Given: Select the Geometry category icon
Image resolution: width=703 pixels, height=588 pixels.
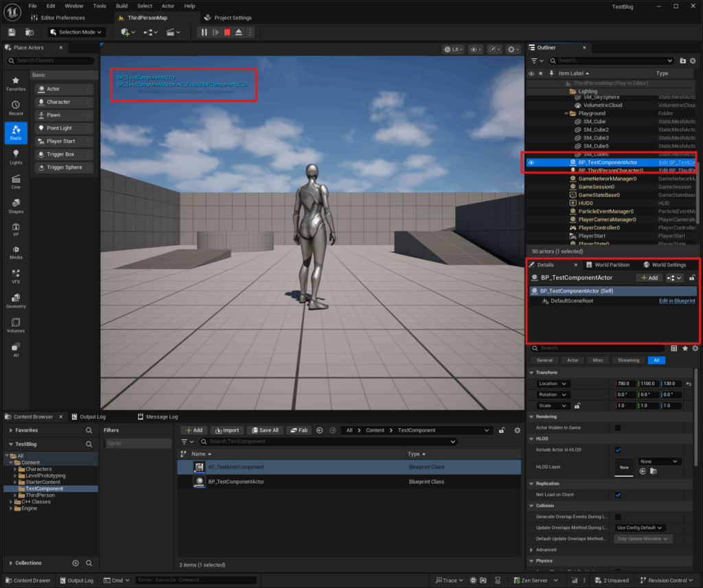Looking at the screenshot, I should pyautogui.click(x=16, y=301).
